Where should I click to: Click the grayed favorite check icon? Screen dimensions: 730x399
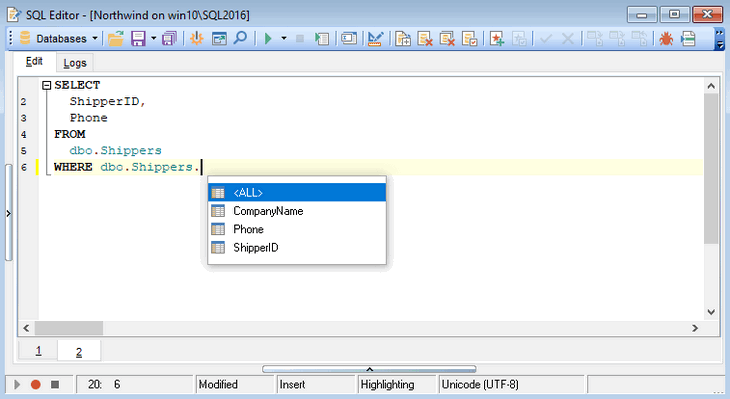(519, 38)
